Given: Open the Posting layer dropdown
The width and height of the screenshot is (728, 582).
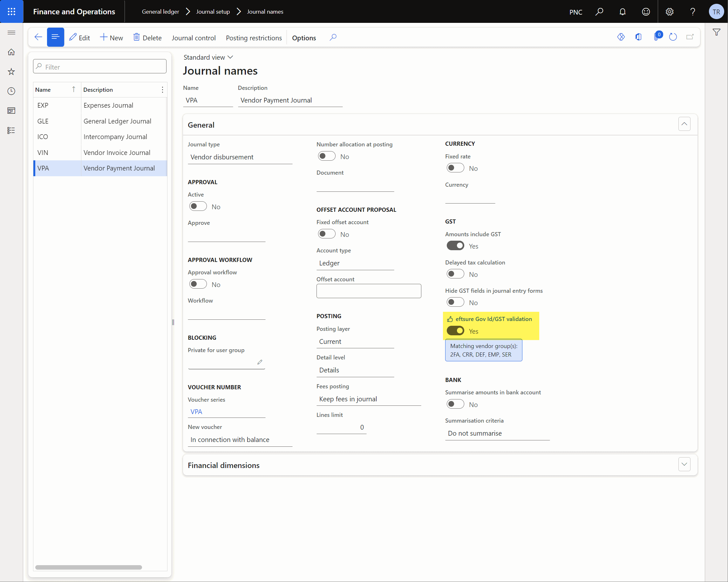Looking at the screenshot, I should (355, 341).
